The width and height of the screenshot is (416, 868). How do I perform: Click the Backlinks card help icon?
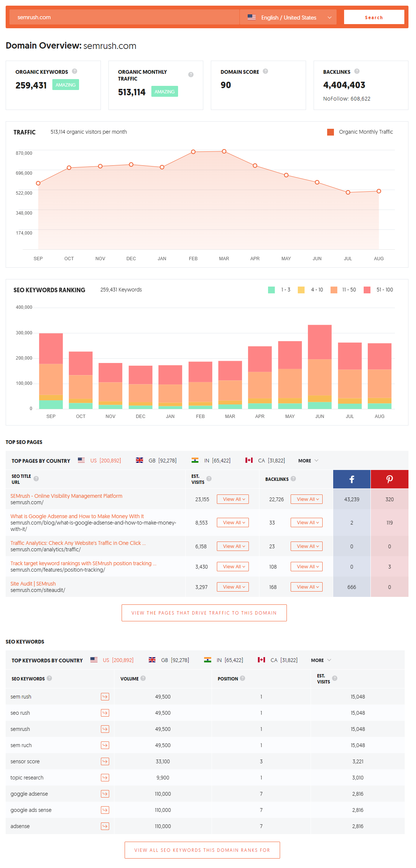click(x=357, y=71)
